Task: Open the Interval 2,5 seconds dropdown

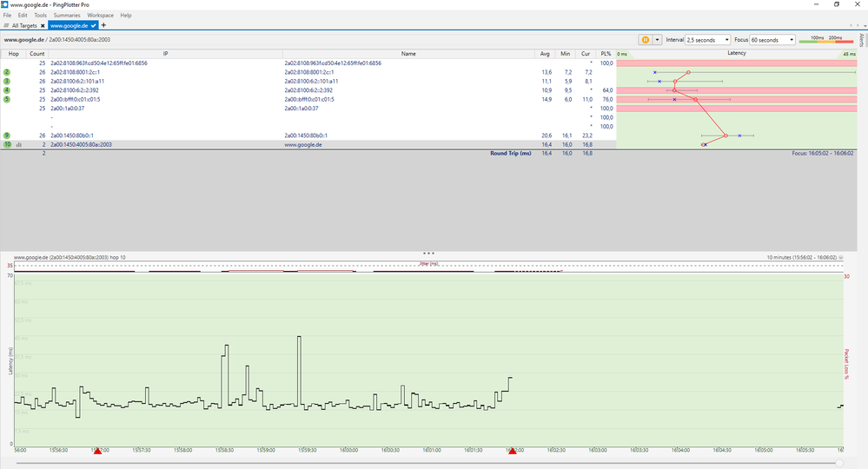Action: tap(707, 40)
